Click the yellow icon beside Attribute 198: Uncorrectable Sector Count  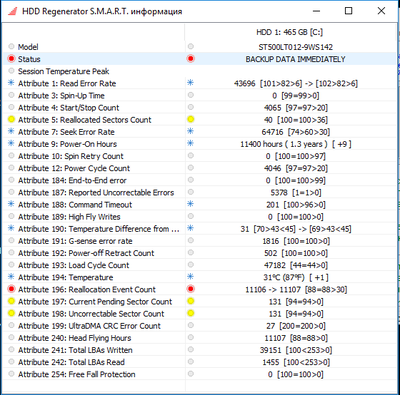pos(12,313)
